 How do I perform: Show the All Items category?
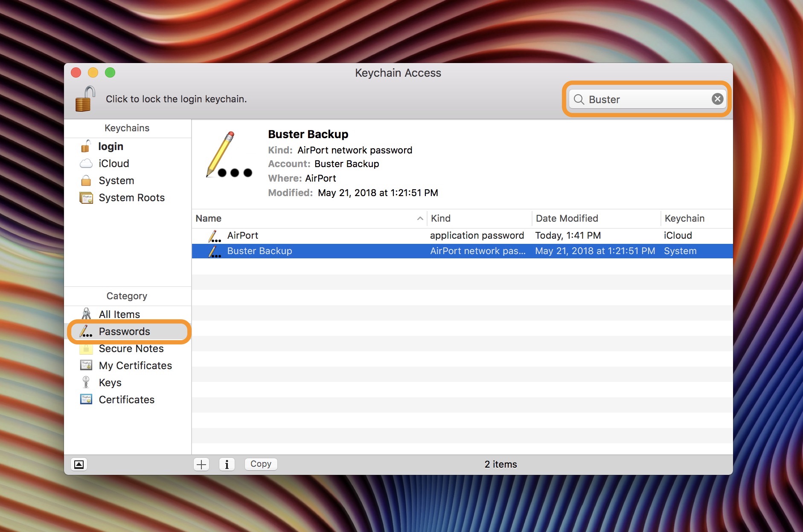(119, 314)
